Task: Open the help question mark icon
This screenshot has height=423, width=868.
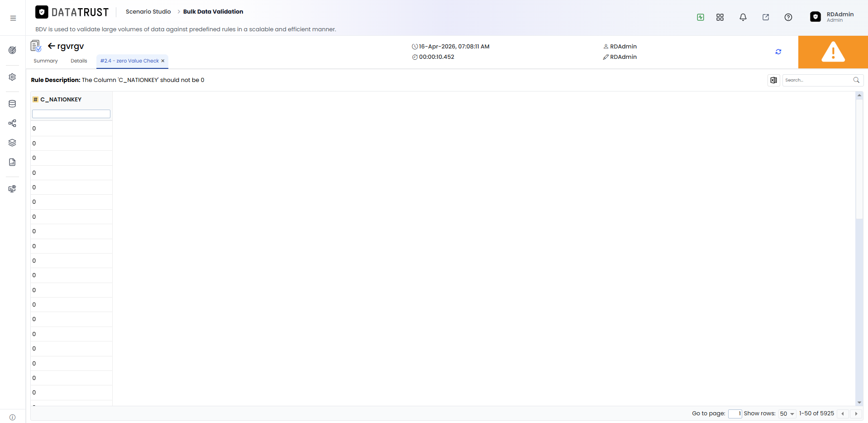Action: click(x=788, y=17)
